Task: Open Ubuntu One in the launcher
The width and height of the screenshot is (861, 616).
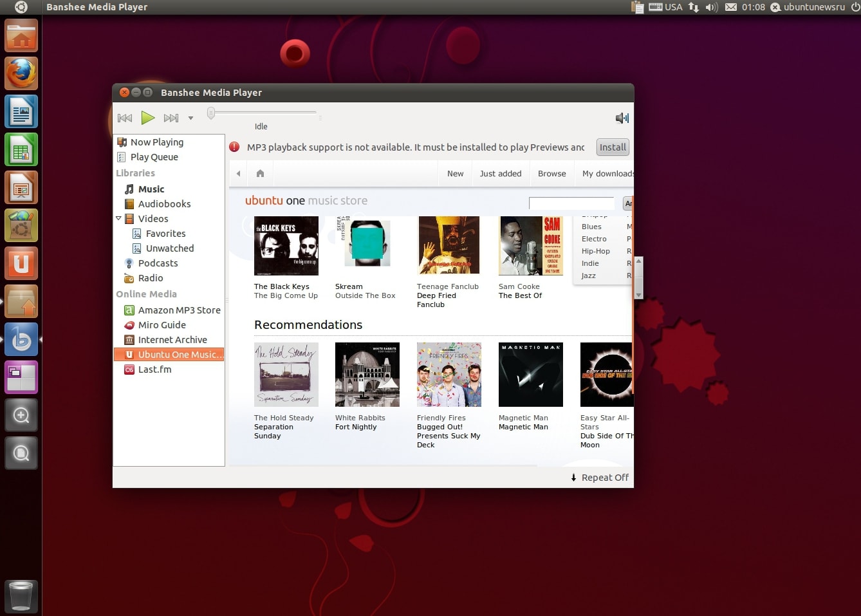Action: pos(21,263)
